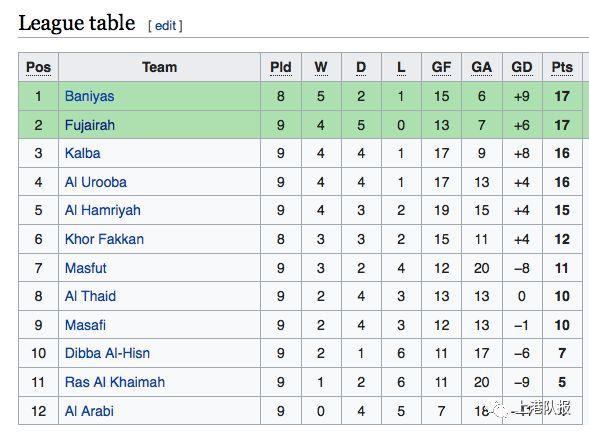Image resolution: width=589 pixels, height=434 pixels.
Task: Click the watermark logo over the table
Action: (x=501, y=410)
